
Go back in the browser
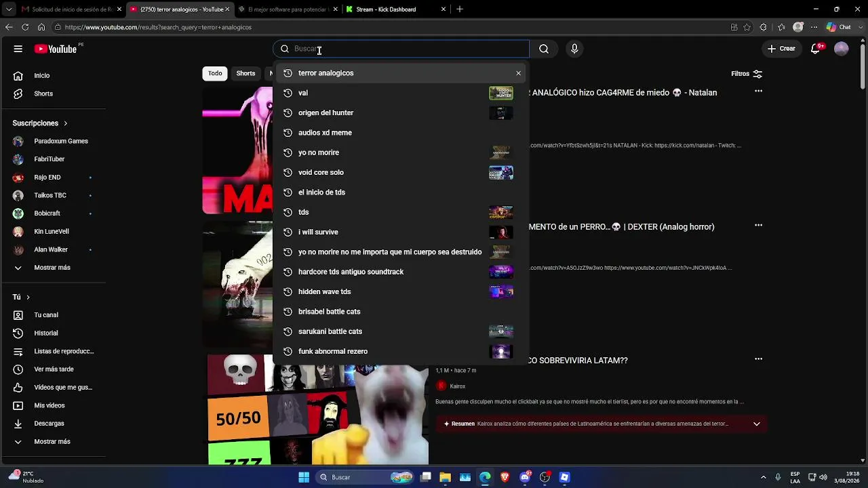coord(9,27)
